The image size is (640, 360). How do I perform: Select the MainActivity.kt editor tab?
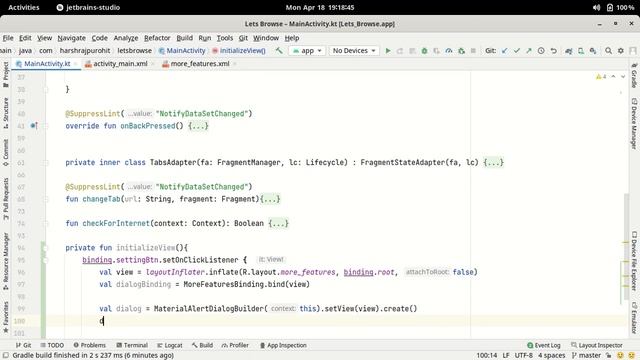point(47,64)
